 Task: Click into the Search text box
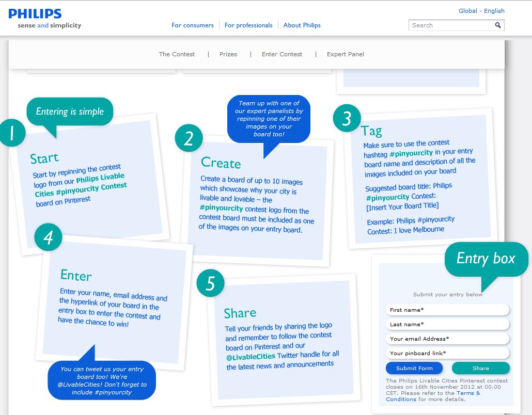point(450,25)
